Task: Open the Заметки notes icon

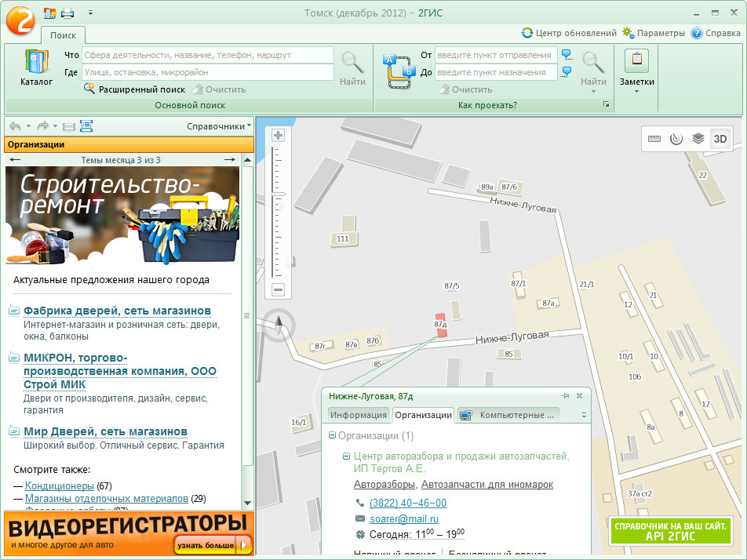Action: (x=636, y=60)
